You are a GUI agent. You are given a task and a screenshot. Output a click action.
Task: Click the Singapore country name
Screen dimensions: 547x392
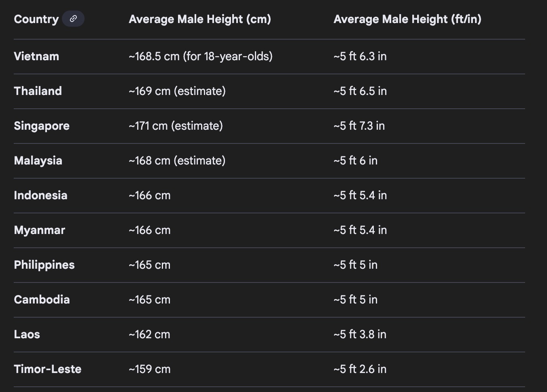click(42, 126)
